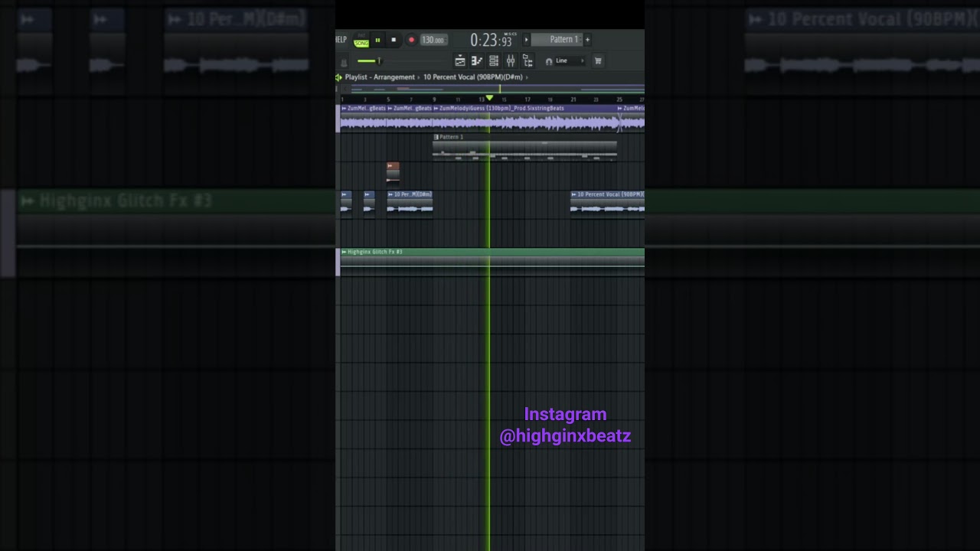Open the Browser icon

(x=528, y=61)
